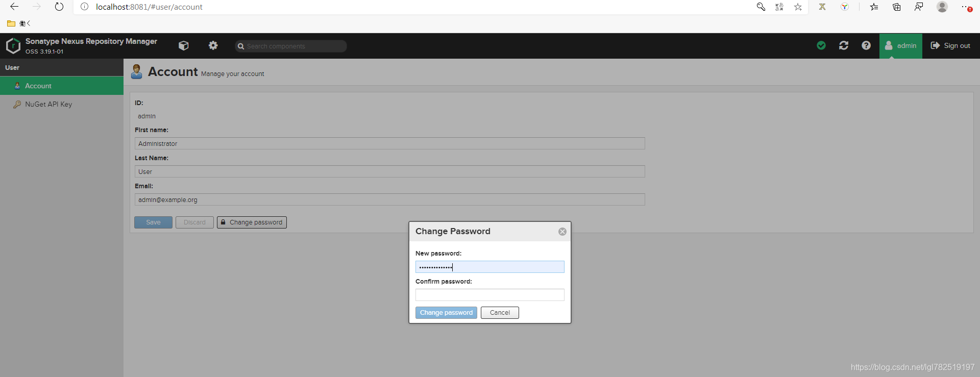Open the favorites list icon
This screenshot has height=377, width=980.
click(x=874, y=7)
